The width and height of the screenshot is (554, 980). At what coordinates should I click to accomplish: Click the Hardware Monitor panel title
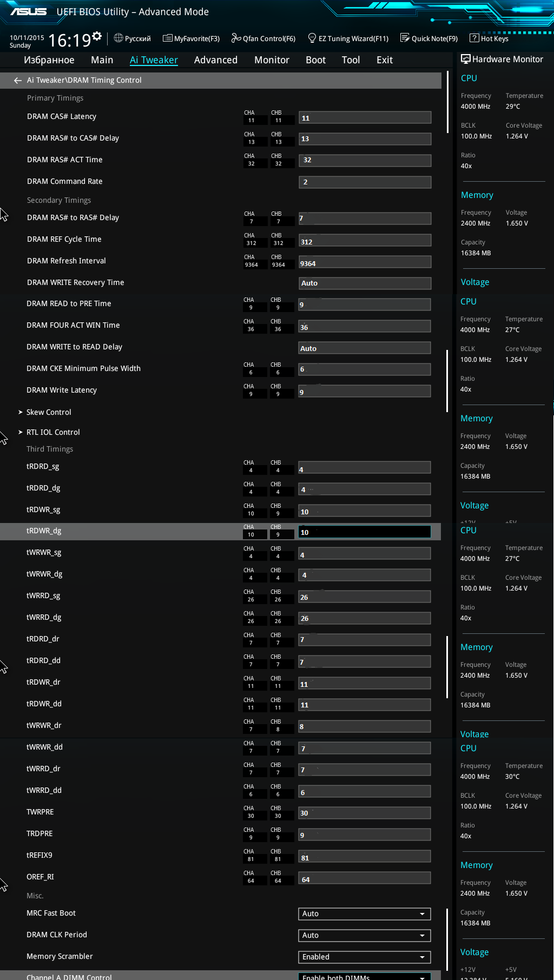click(x=507, y=59)
